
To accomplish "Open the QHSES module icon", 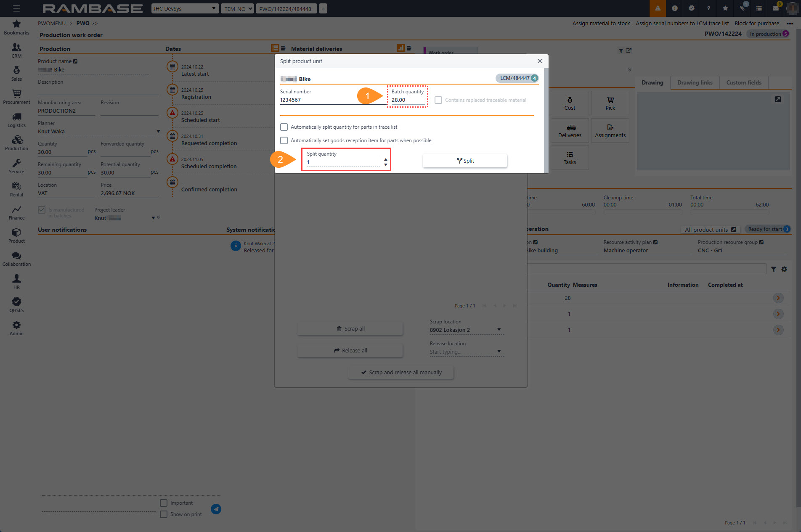I will click(x=16, y=302).
